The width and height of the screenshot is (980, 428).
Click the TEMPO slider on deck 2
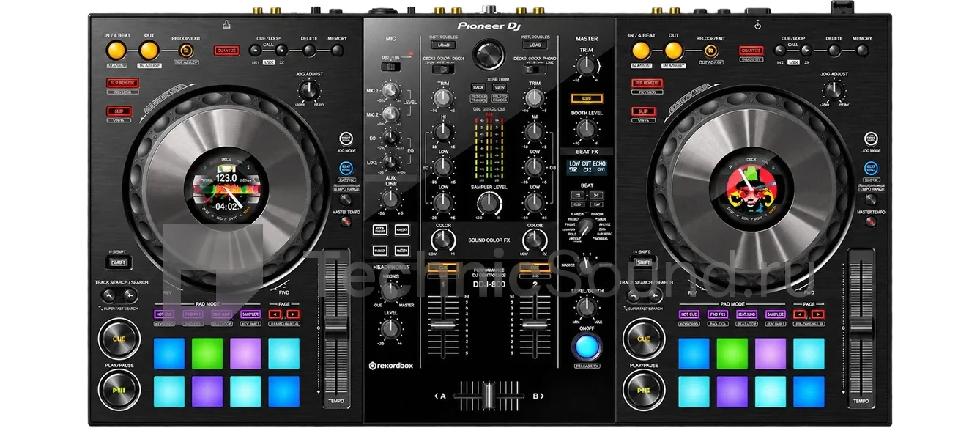coord(861,328)
